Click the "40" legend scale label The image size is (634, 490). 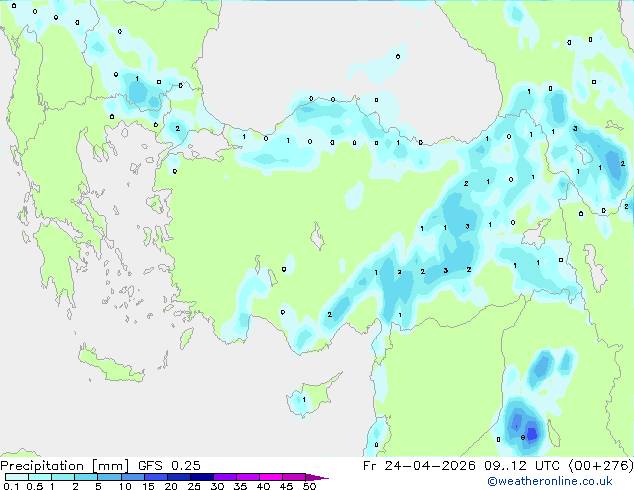[x=264, y=486]
